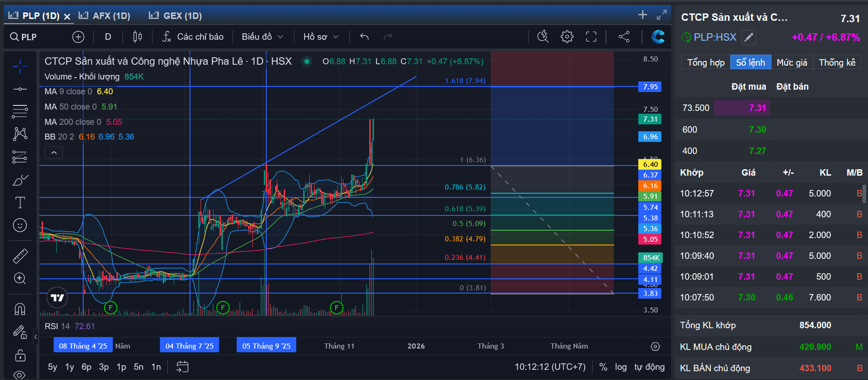This screenshot has width=868, height=380.
Task: Undo the last chart action
Action: click(364, 37)
